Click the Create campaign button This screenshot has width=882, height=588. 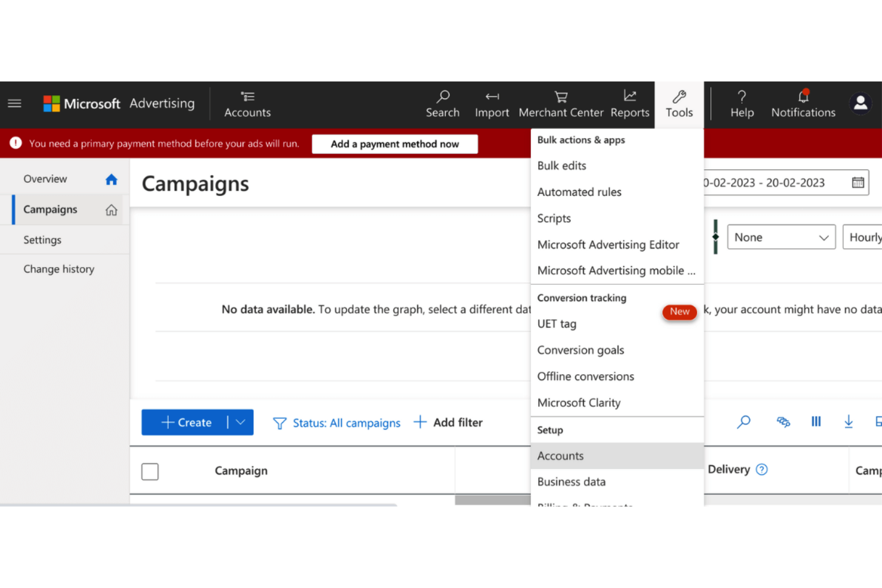(185, 422)
